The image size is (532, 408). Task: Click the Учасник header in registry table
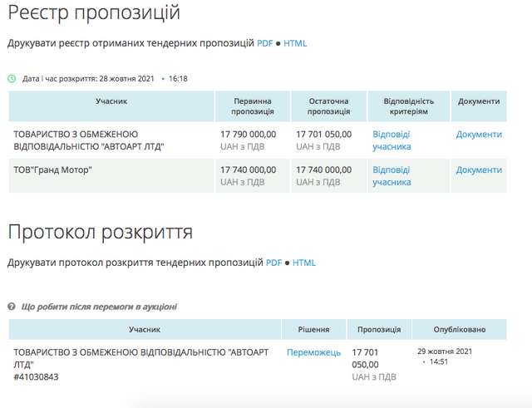[111, 101]
